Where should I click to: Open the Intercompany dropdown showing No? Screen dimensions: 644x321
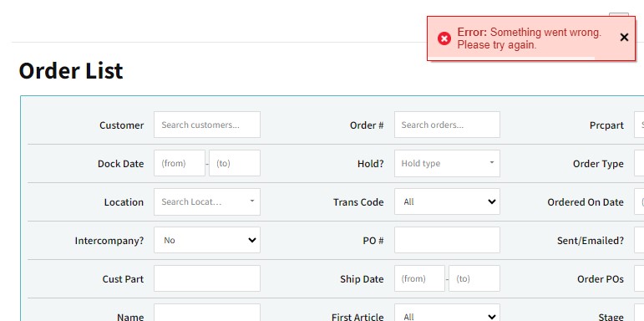tap(207, 240)
